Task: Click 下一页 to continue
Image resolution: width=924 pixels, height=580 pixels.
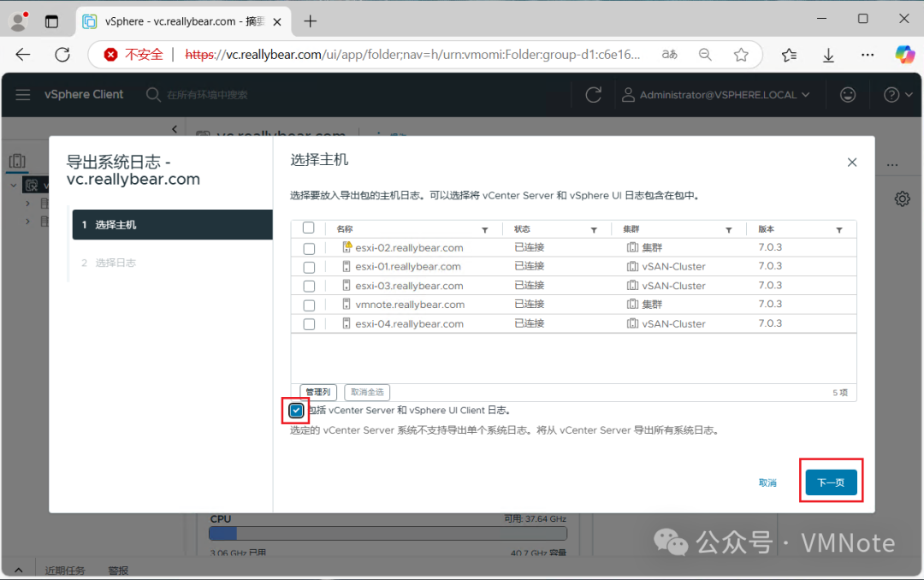Action: click(x=831, y=482)
